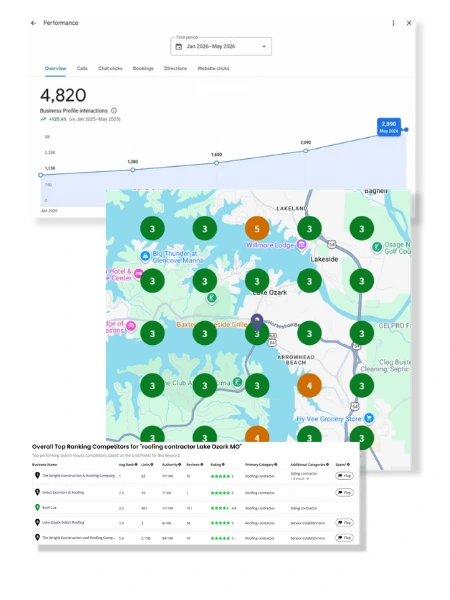The image size is (450, 600).
Task: Click the Willmore Lodge map pin
Action: [302, 245]
